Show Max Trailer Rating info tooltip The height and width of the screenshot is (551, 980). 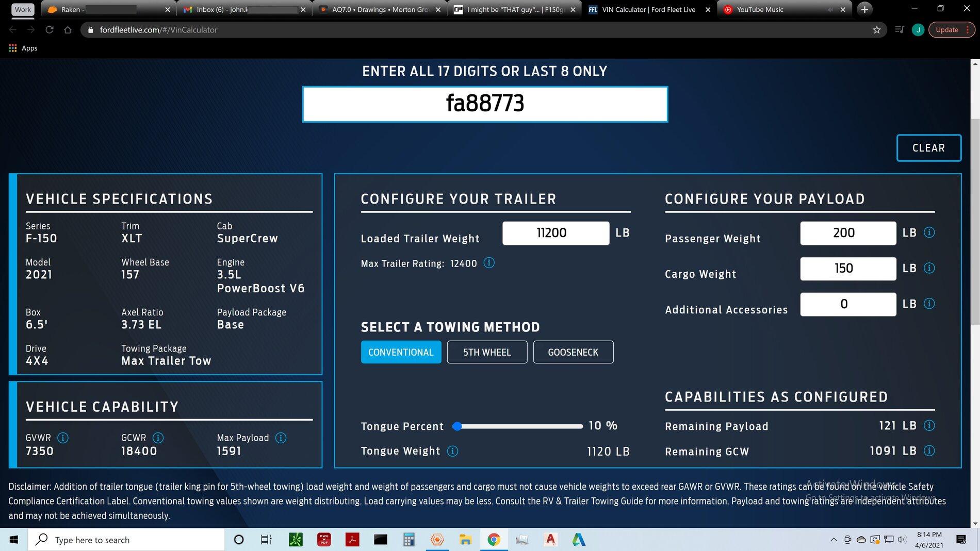pyautogui.click(x=489, y=263)
